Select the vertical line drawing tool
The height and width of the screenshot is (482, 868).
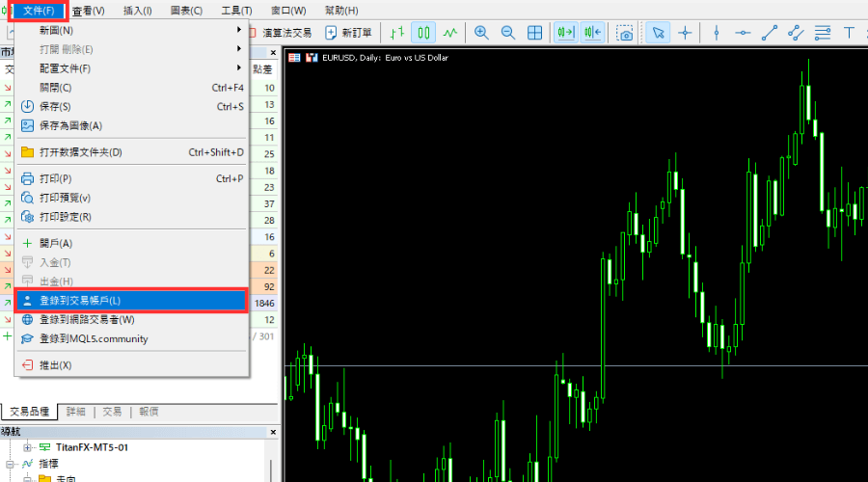716,33
